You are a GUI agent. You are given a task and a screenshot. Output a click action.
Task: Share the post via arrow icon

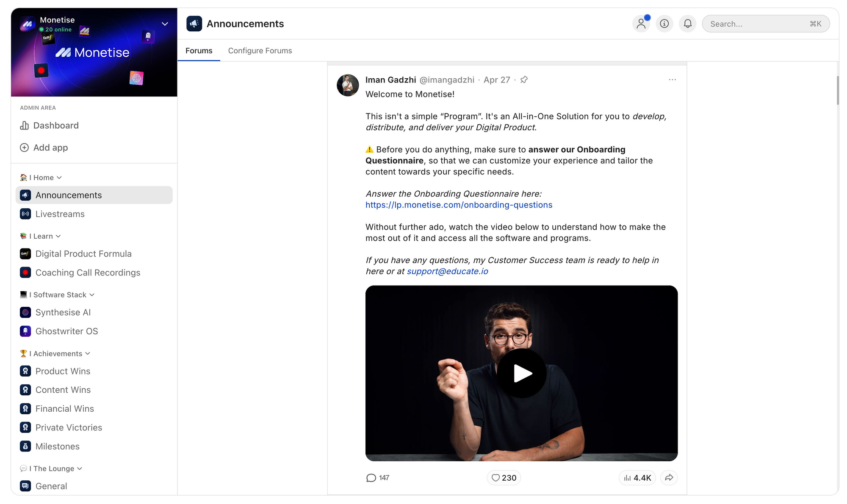(669, 478)
